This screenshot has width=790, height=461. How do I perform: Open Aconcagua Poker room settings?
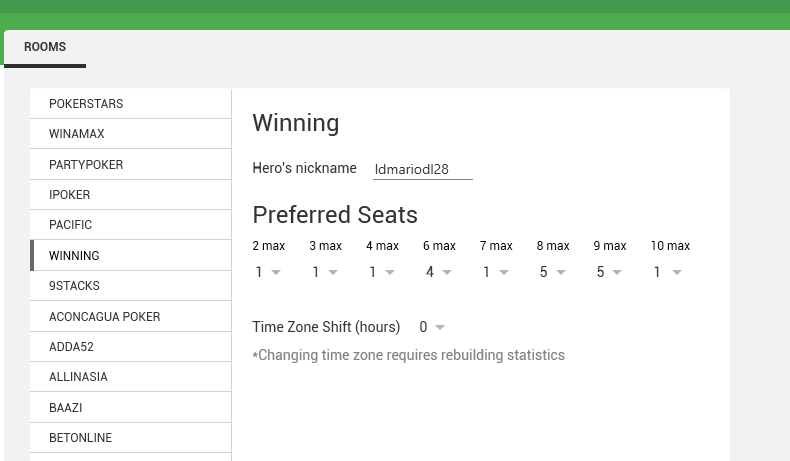pyautogui.click(x=131, y=316)
